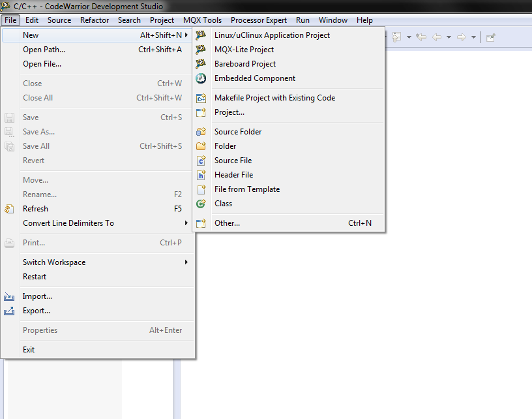
Task: Open the Forward history dropdown arrow
Action: 473,37
